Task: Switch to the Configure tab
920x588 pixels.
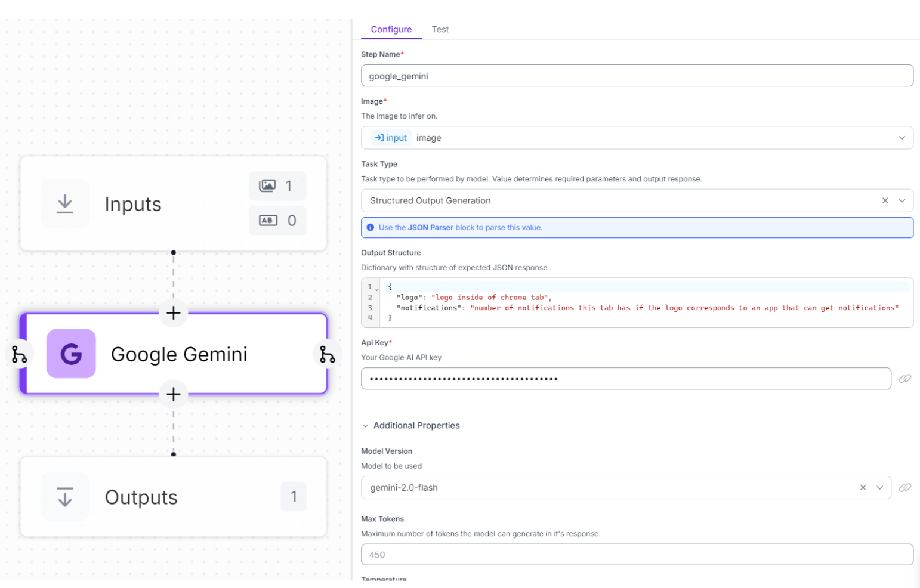Action: pos(391,29)
